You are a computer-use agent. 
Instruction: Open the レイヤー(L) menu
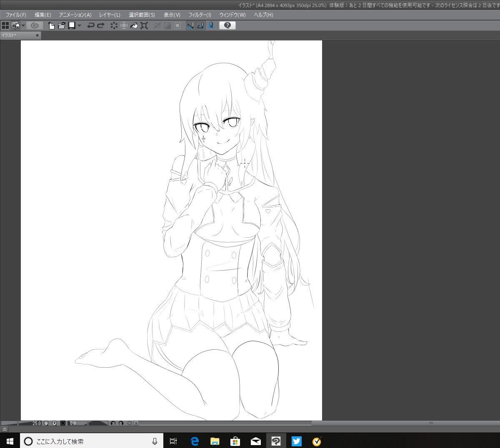pos(110,15)
